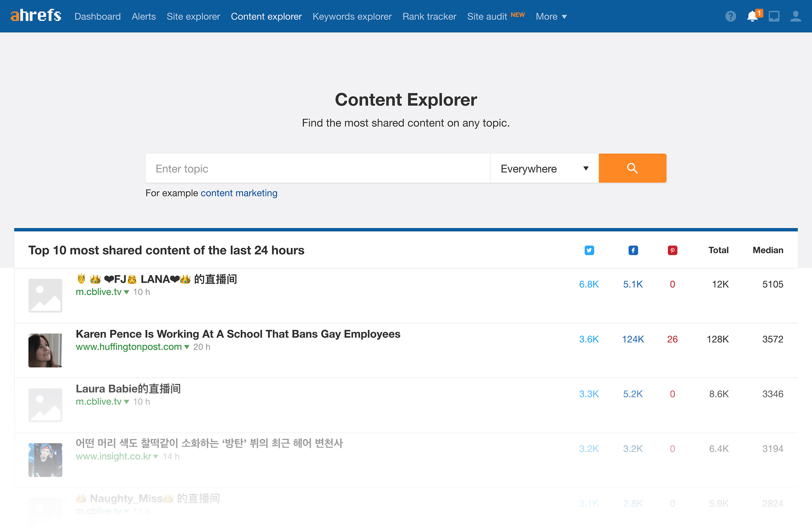Viewport: 812px width, 528px height.
Task: Open the Dashboard menu item
Action: coord(97,16)
